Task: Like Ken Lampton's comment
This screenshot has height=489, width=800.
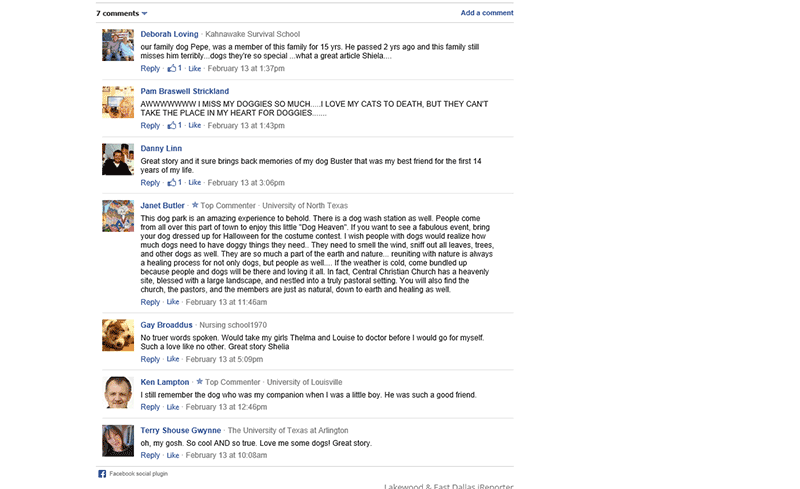Action: 173,407
